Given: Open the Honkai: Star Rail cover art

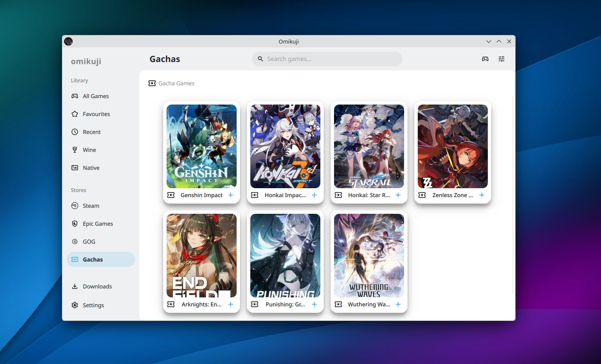Looking at the screenshot, I should [369, 146].
